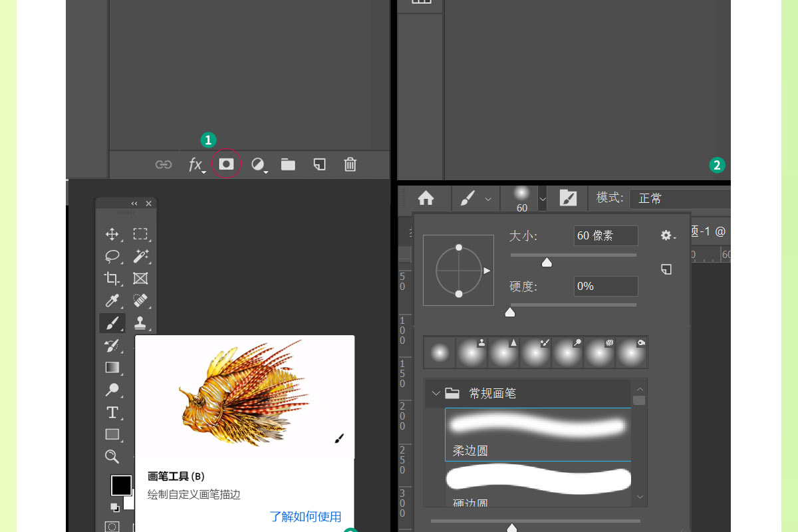Image resolution: width=798 pixels, height=532 pixels.
Task: Toggle Quick Mask mode icon
Action: tap(112, 526)
